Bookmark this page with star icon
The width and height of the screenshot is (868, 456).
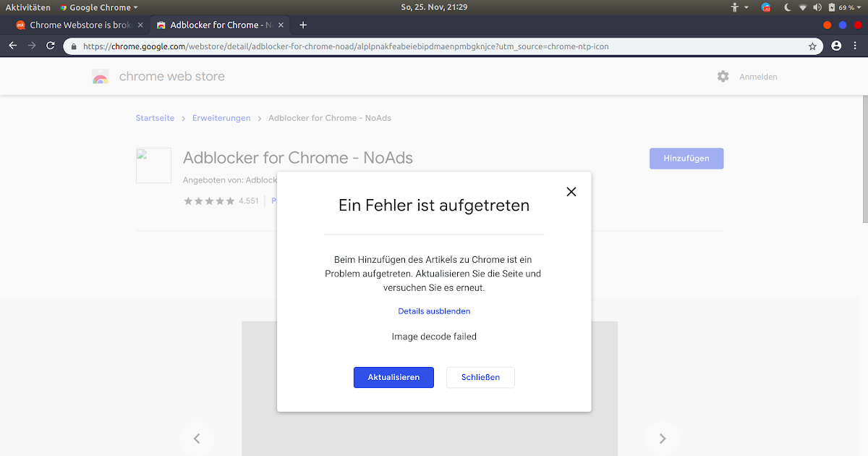coord(812,46)
